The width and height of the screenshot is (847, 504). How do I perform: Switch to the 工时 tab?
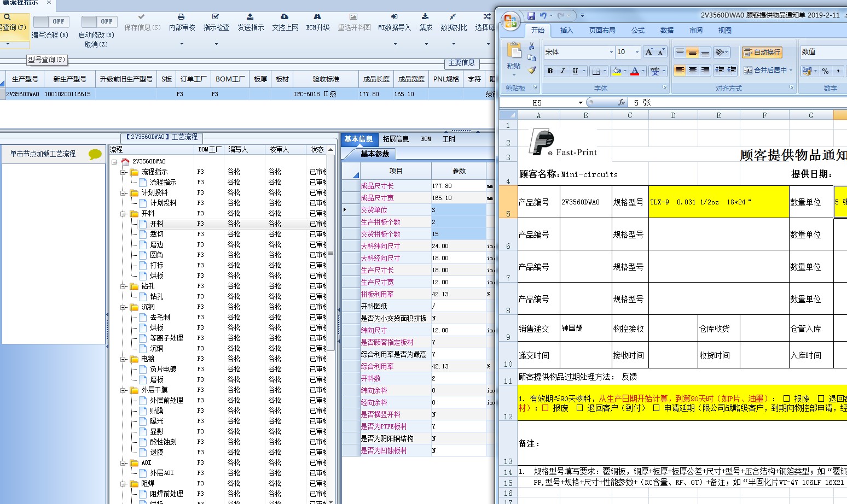click(x=449, y=139)
